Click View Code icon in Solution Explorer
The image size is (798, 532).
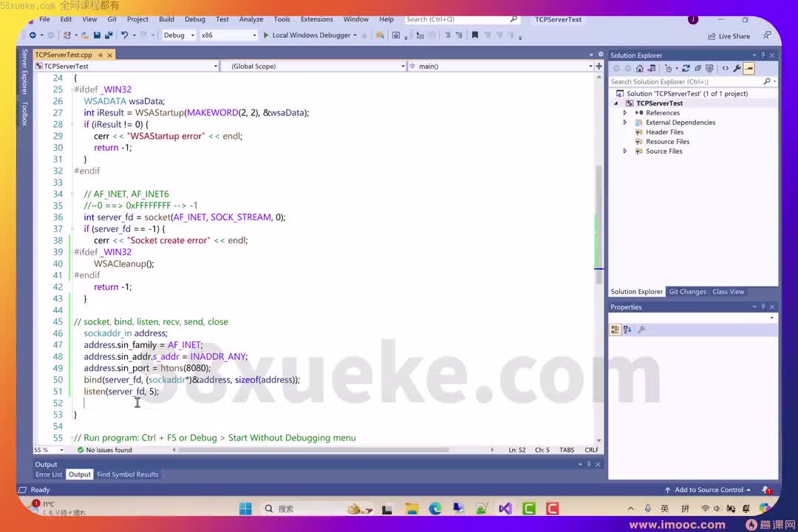point(726,68)
